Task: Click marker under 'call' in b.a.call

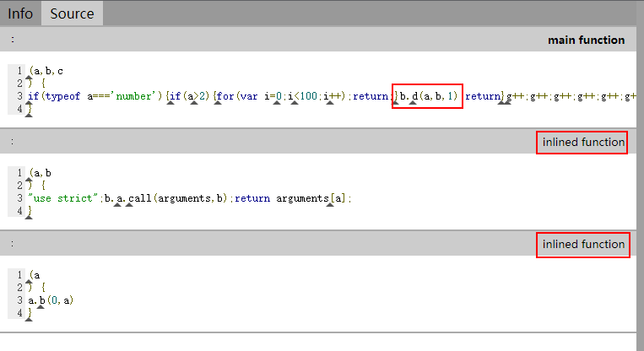Action: tap(129, 205)
